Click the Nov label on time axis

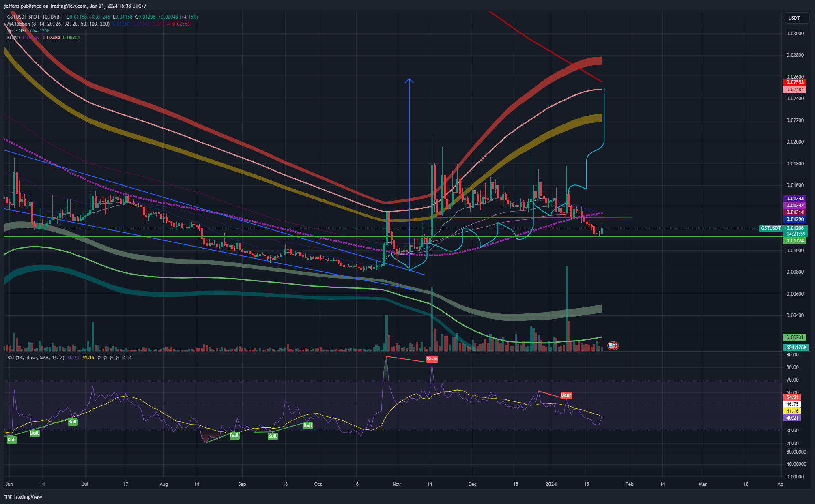coord(396,484)
